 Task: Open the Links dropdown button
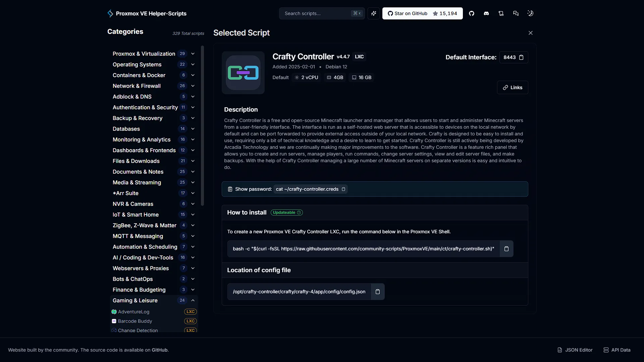(x=513, y=87)
